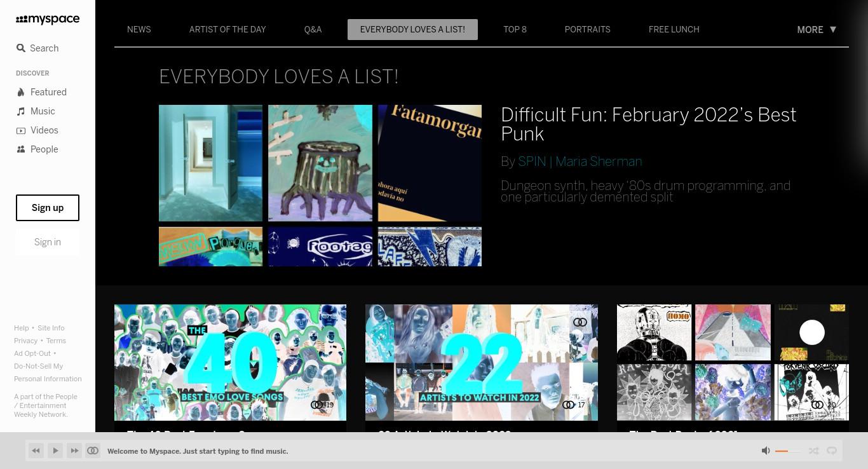Screen dimensions: 868x469
Task: Click connect icon showing 20 on third card
Action: coord(818,405)
